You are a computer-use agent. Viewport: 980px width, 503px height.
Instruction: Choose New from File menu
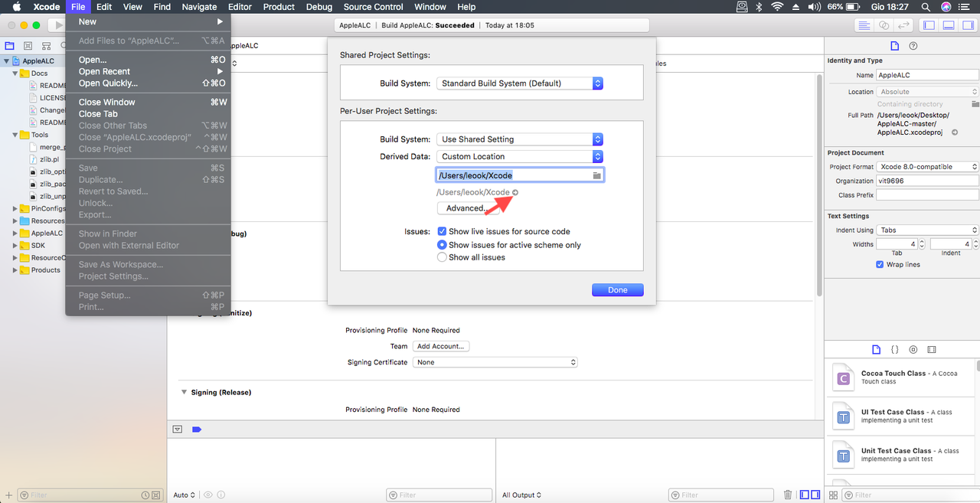[x=149, y=21]
